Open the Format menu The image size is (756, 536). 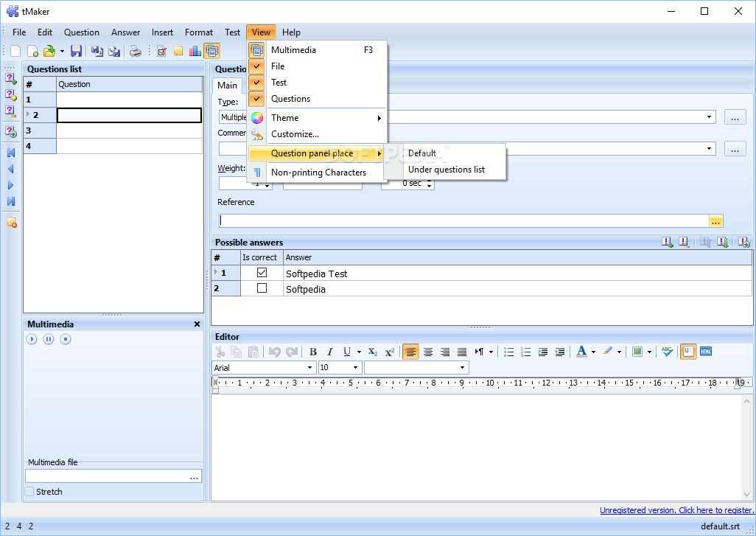(199, 32)
